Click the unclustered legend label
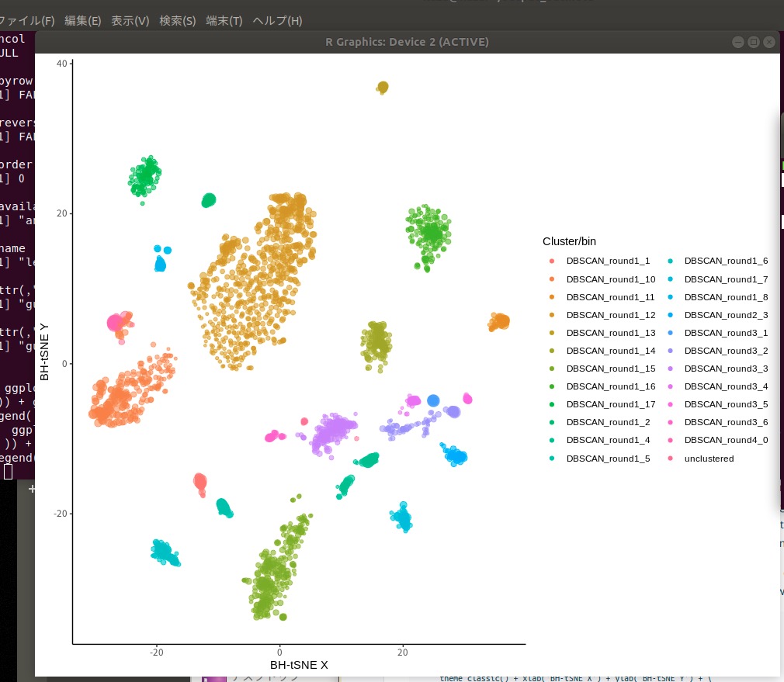784x682 pixels. click(709, 459)
